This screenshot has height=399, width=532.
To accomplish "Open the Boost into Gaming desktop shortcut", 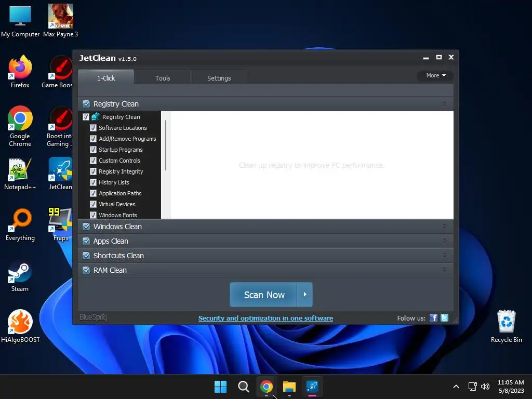I will coord(59,126).
